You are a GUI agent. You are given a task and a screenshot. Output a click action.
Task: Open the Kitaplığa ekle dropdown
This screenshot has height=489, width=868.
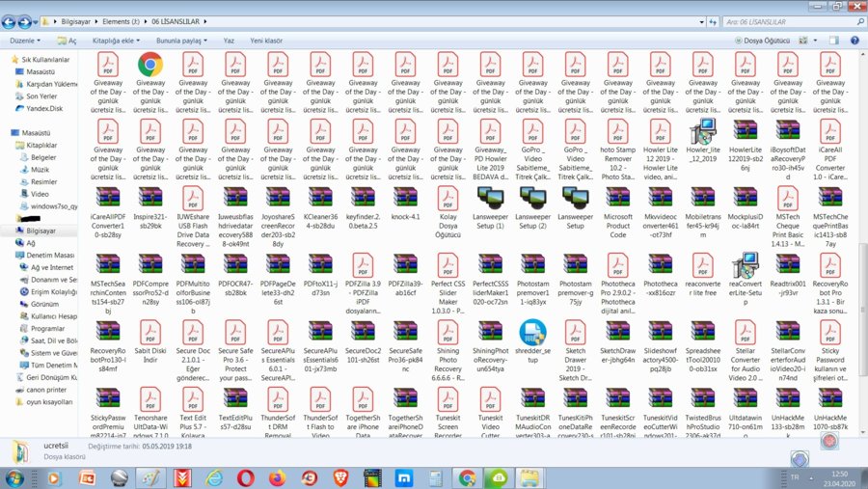click(x=117, y=41)
